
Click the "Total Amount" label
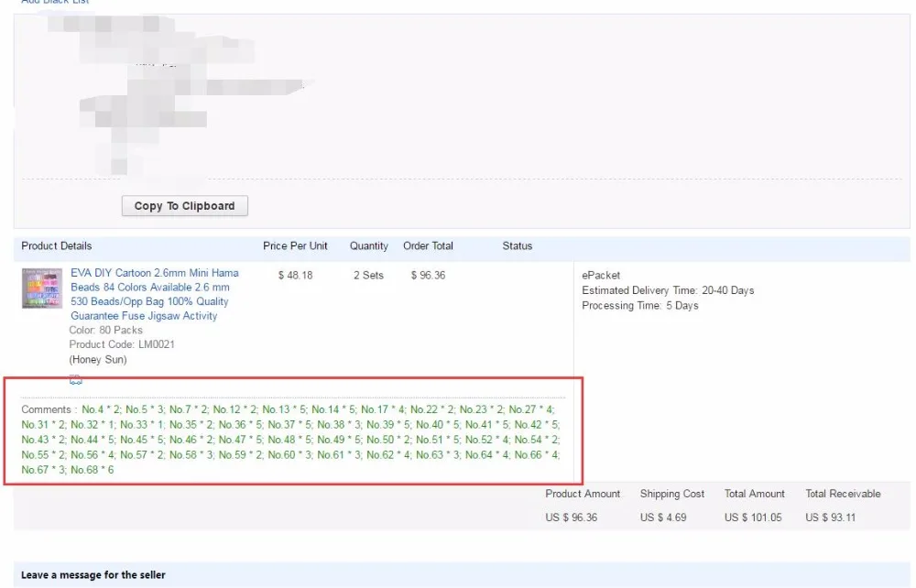754,494
